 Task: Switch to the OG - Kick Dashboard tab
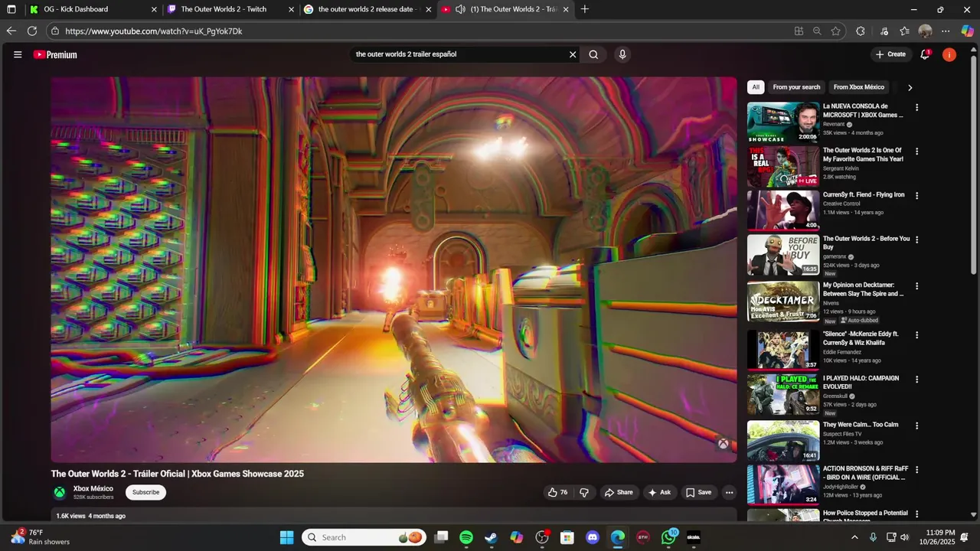click(x=93, y=9)
